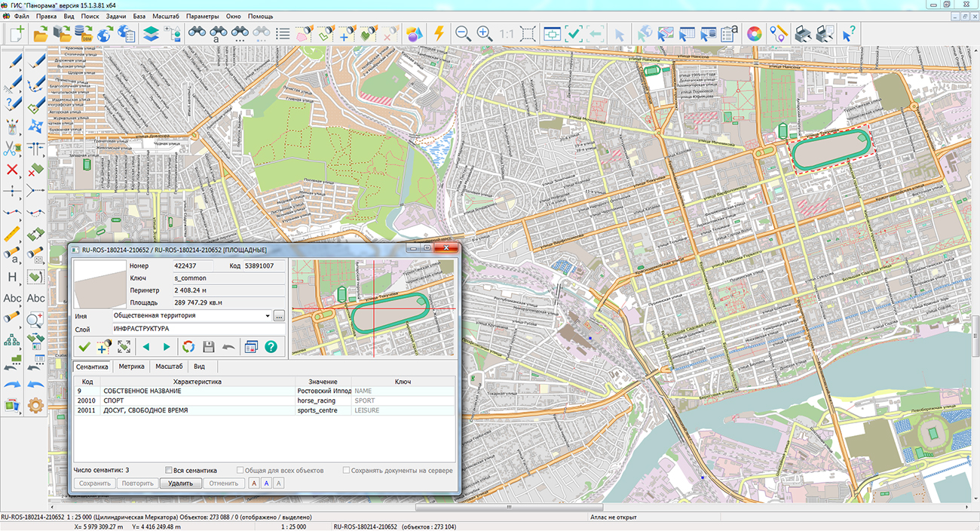Select the scissors cut tool in sidebar

pyautogui.click(x=12, y=149)
